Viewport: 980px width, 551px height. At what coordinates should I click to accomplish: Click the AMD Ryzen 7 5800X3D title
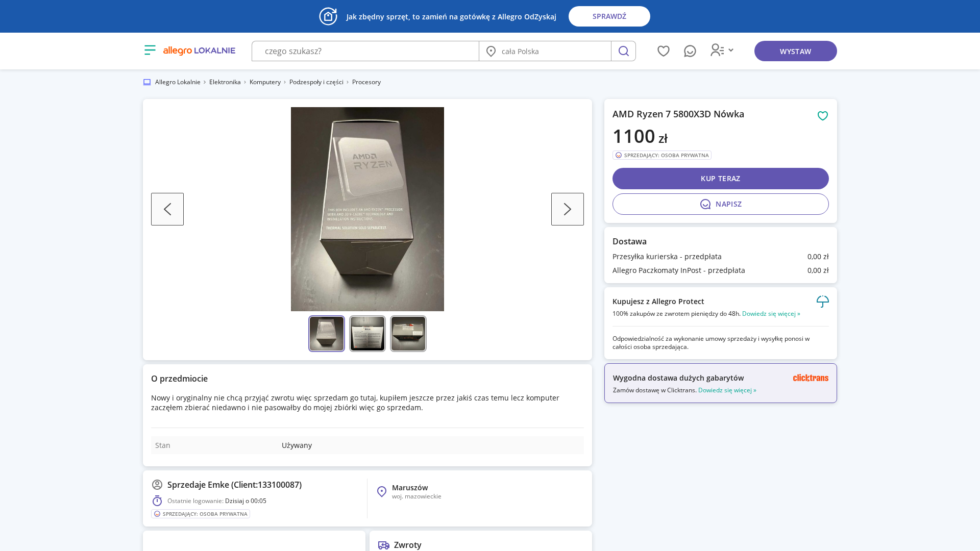(x=678, y=114)
